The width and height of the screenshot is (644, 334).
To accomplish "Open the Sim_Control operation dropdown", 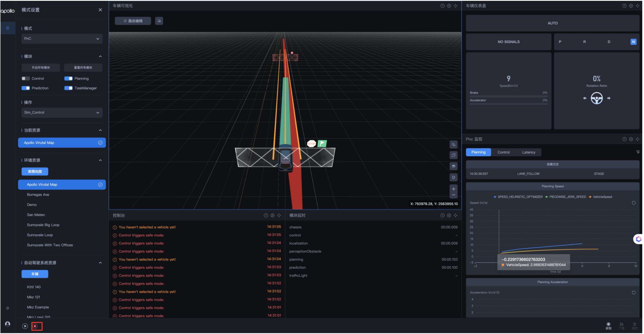I will coord(62,113).
